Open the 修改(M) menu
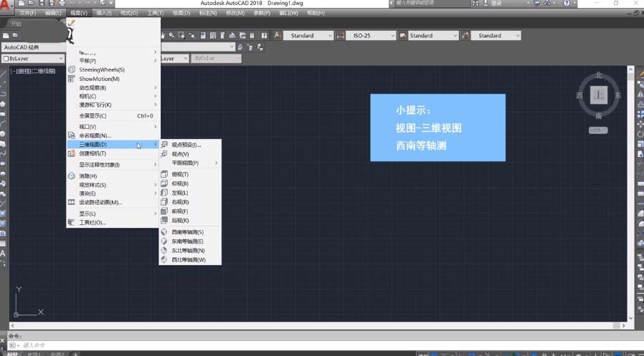The height and width of the screenshot is (356, 644). 235,13
